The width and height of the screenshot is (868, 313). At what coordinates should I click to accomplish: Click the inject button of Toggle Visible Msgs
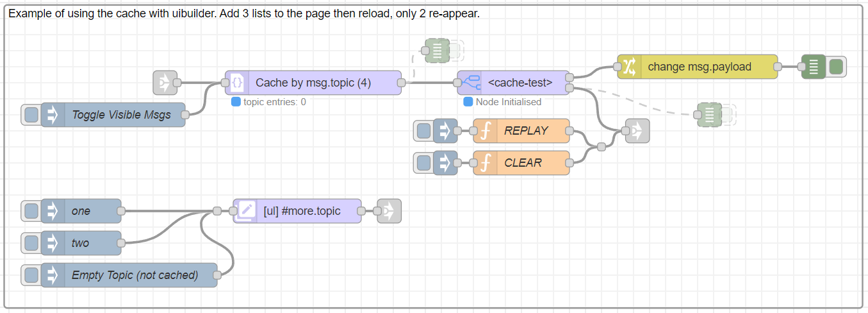31,115
